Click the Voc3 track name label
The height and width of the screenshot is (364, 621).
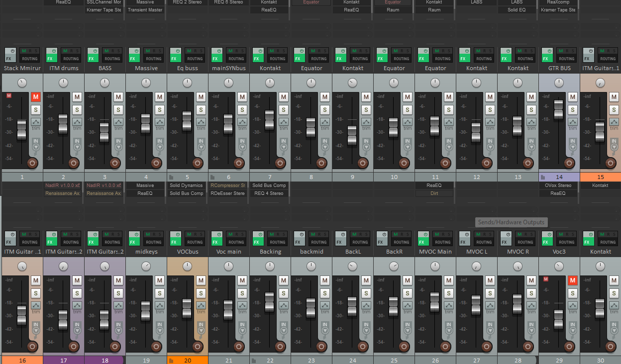coord(559,252)
